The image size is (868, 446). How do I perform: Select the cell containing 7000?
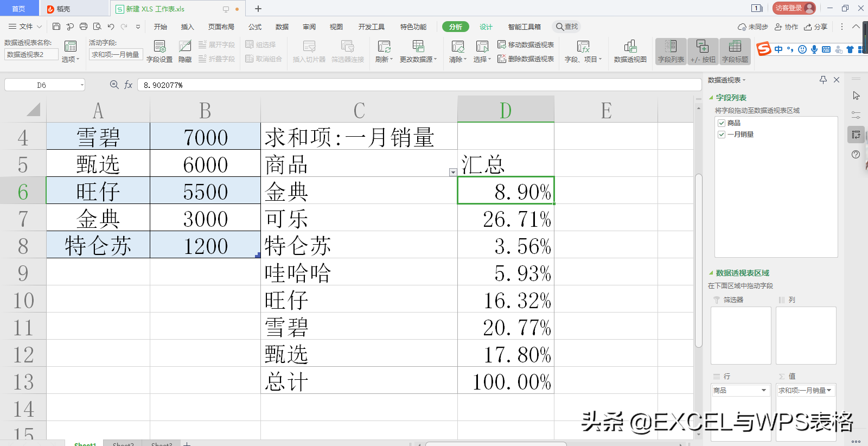click(205, 136)
